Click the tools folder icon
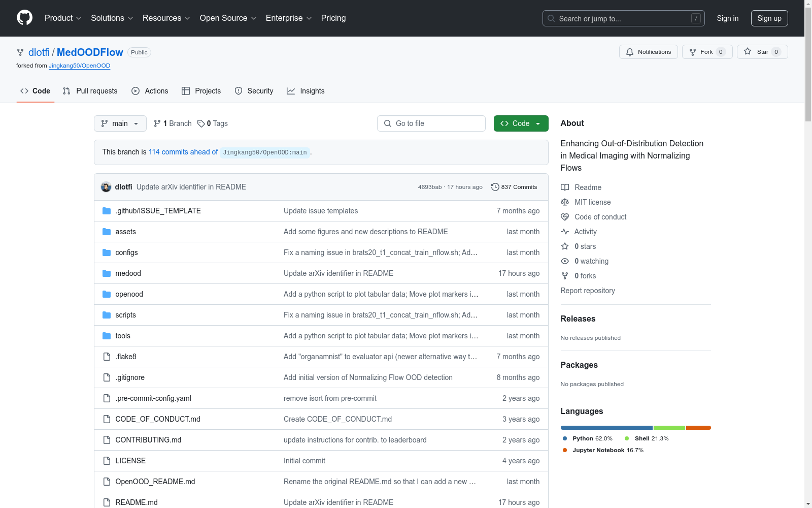Screen dimensions: 812x508 pyautogui.click(x=107, y=336)
